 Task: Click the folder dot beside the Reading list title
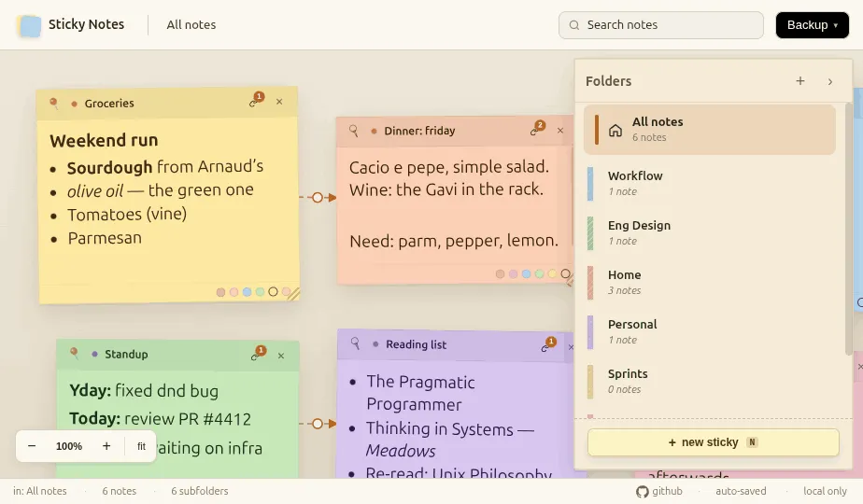pyautogui.click(x=375, y=344)
